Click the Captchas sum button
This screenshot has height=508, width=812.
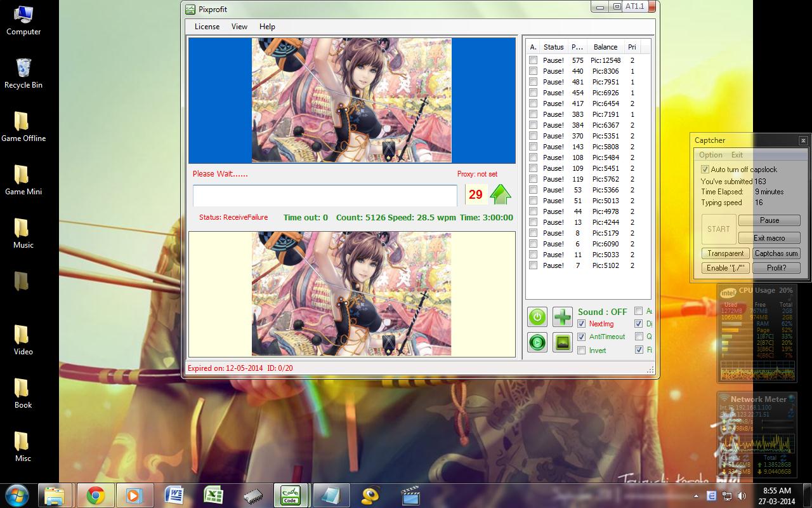click(x=776, y=253)
